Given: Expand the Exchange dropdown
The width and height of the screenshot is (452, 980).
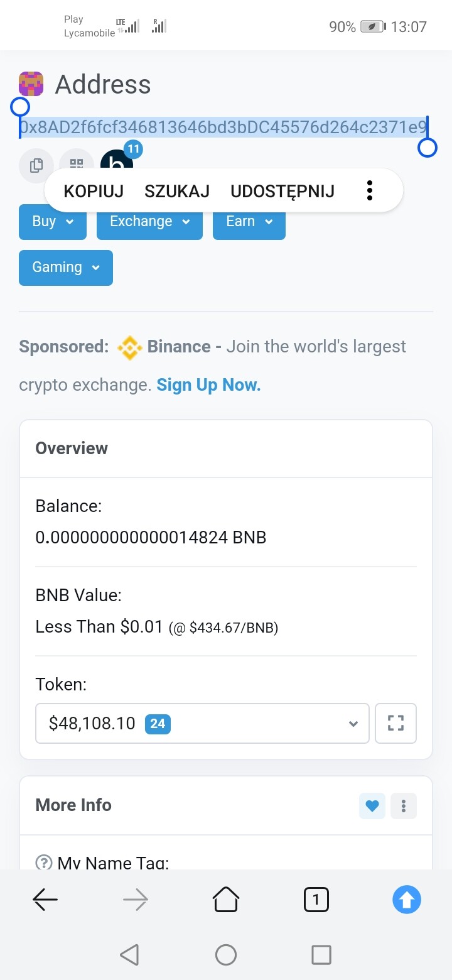Looking at the screenshot, I should pos(149,222).
